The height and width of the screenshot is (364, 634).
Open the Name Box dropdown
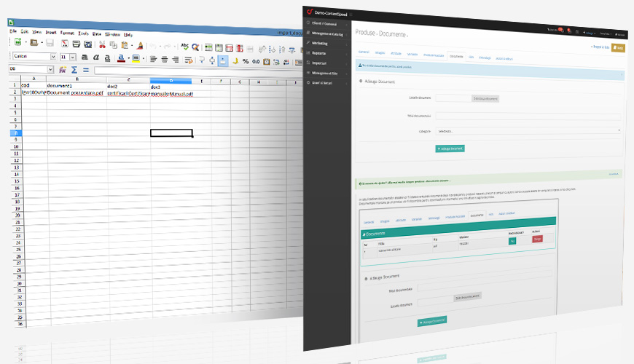[50, 69]
